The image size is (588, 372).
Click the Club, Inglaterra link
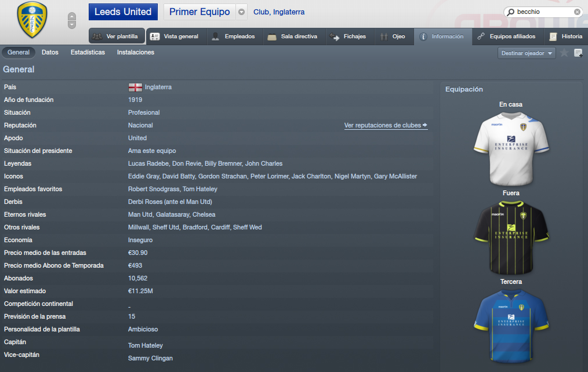pyautogui.click(x=278, y=12)
